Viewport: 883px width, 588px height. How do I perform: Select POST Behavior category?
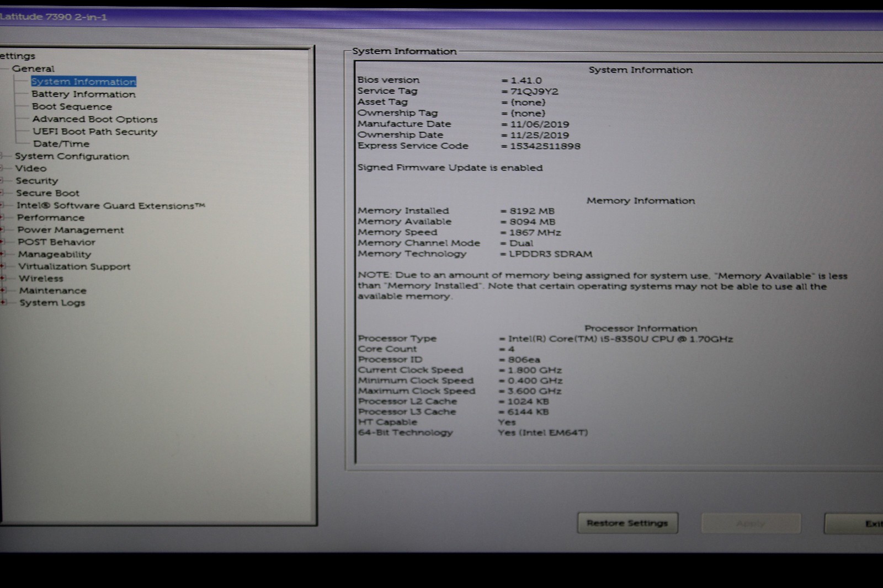[56, 242]
